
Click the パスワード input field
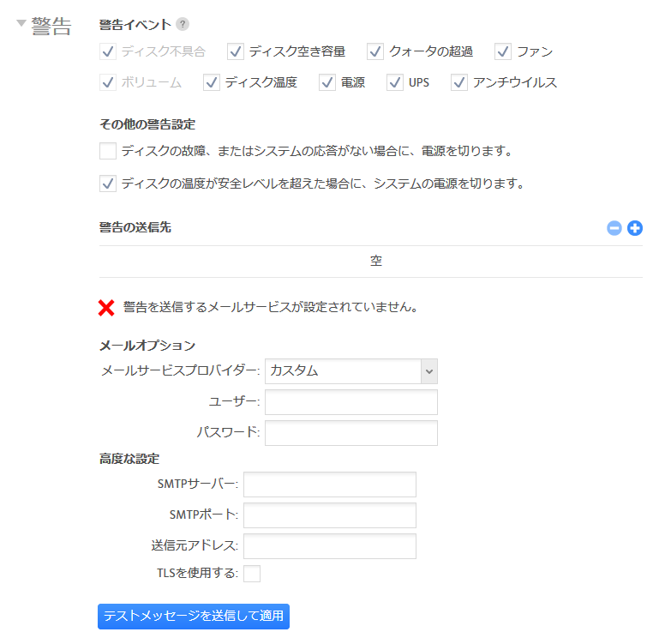coord(351,433)
